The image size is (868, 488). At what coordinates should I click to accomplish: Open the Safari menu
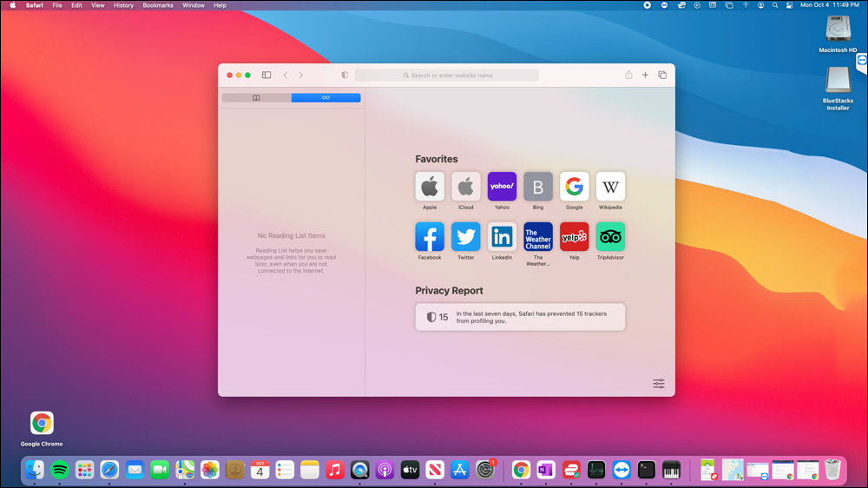point(35,5)
